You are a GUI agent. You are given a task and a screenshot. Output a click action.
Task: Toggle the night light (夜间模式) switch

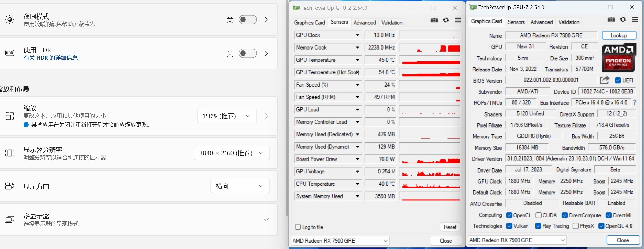coord(248,20)
